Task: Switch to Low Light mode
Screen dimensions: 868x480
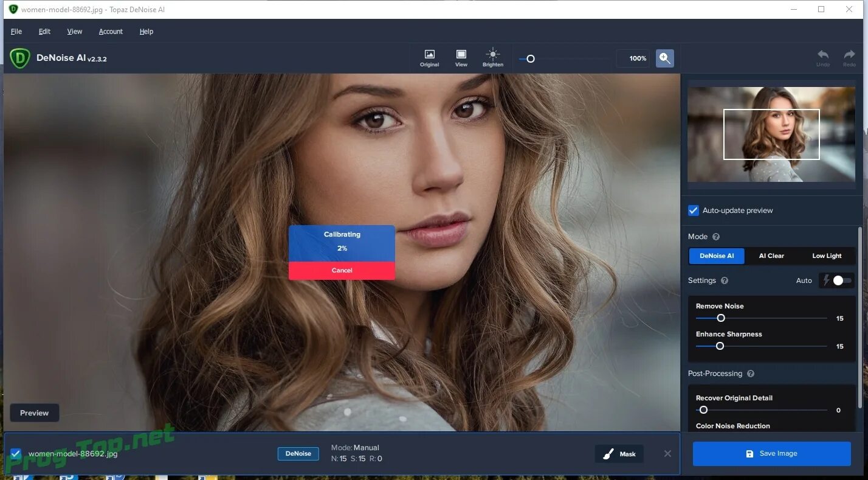Action: point(827,256)
